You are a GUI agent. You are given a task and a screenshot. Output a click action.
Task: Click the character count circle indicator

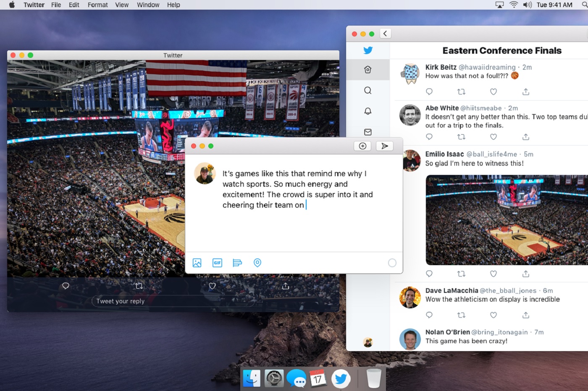392,263
